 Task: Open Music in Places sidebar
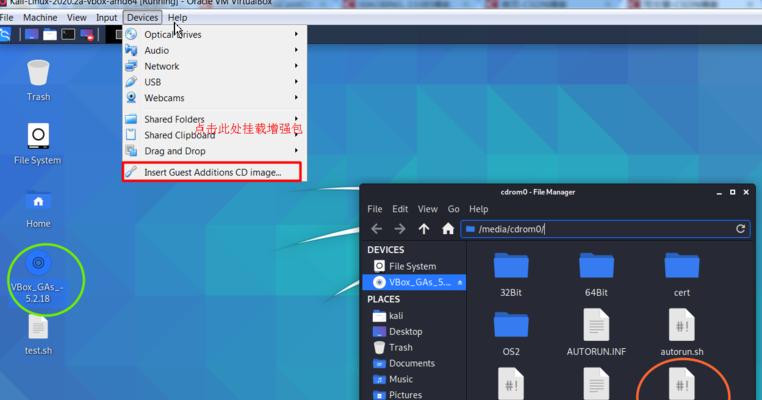point(414,379)
